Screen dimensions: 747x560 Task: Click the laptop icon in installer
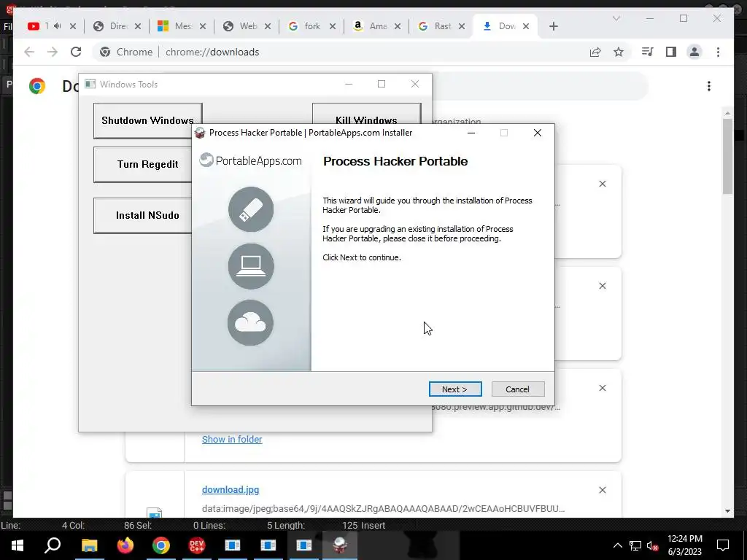coord(251,266)
